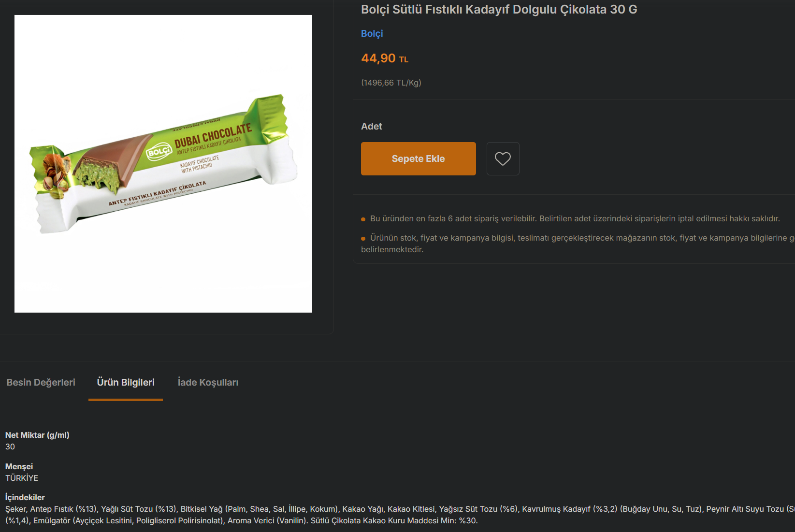Open the Bolçi brand link
The height and width of the screenshot is (532, 795).
pos(372,33)
